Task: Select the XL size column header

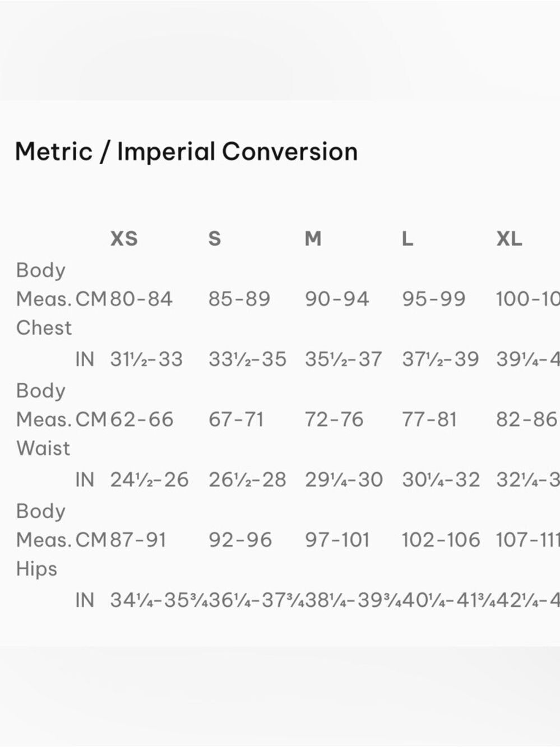Action: (509, 239)
